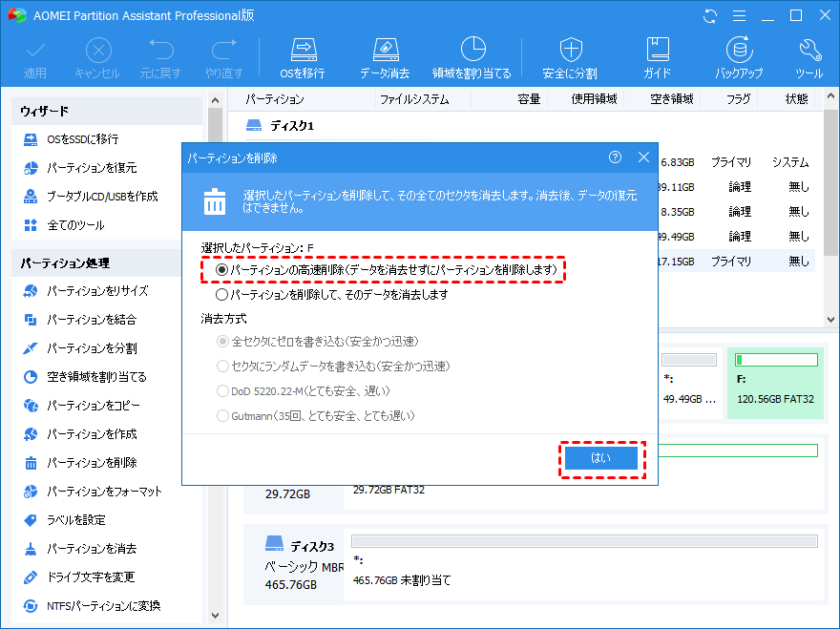Image resolution: width=840 pixels, height=629 pixels.
Task: Open Allocate Space (領域を割り当てる) tool
Action: pos(472,58)
